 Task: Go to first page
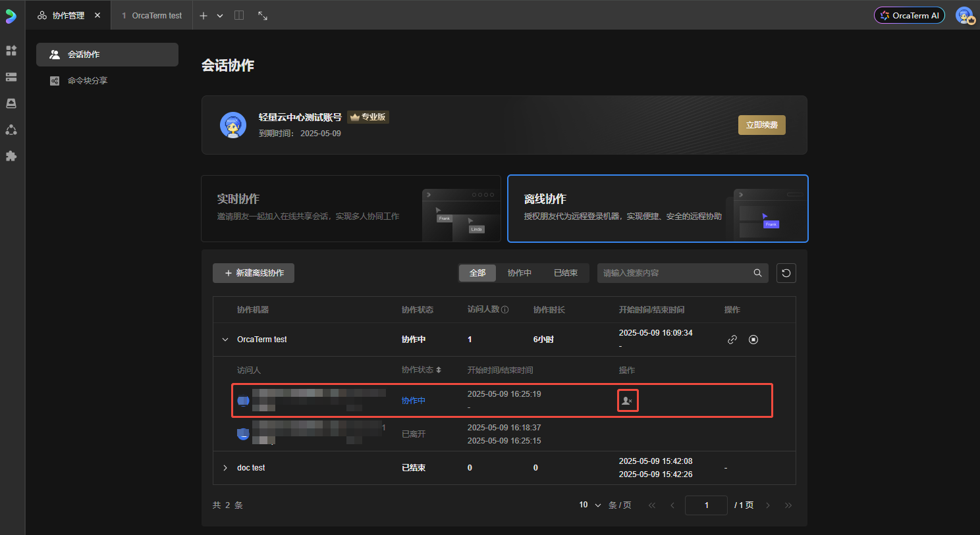[x=652, y=505]
